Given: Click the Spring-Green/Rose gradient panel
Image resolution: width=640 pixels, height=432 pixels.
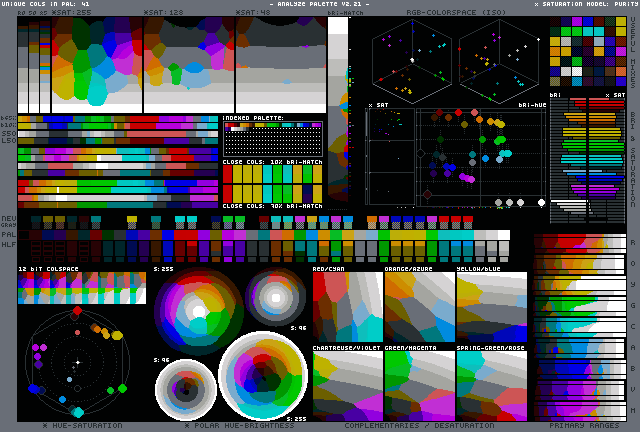Looking at the screenshot, I should (x=491, y=384).
